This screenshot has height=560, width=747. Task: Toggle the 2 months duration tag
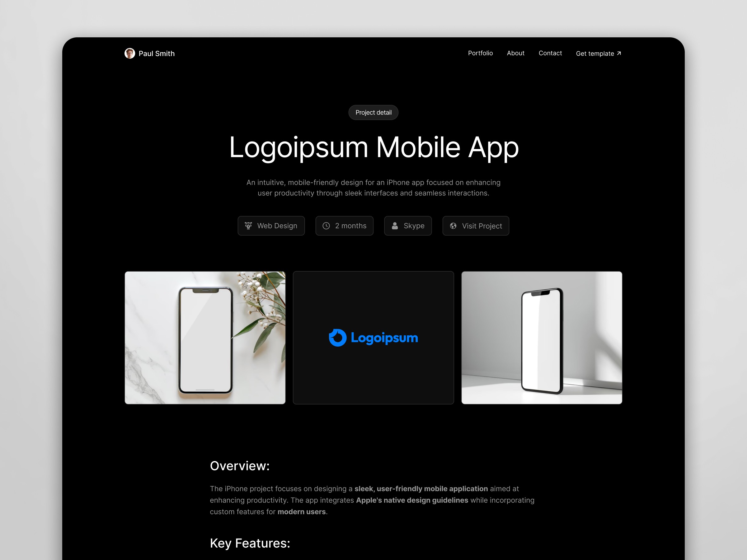(x=344, y=225)
